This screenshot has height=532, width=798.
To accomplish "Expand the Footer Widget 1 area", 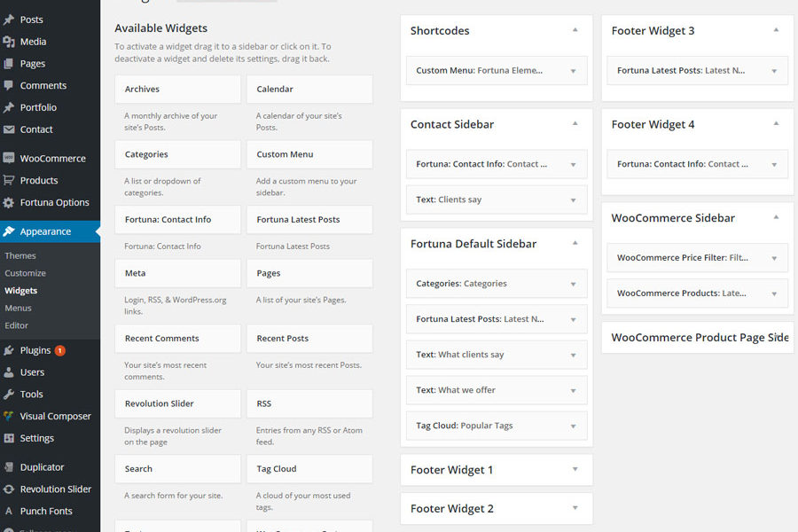I will (x=575, y=469).
